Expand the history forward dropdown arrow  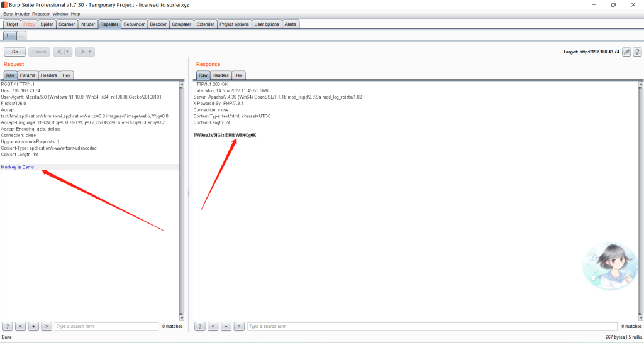pos(90,52)
